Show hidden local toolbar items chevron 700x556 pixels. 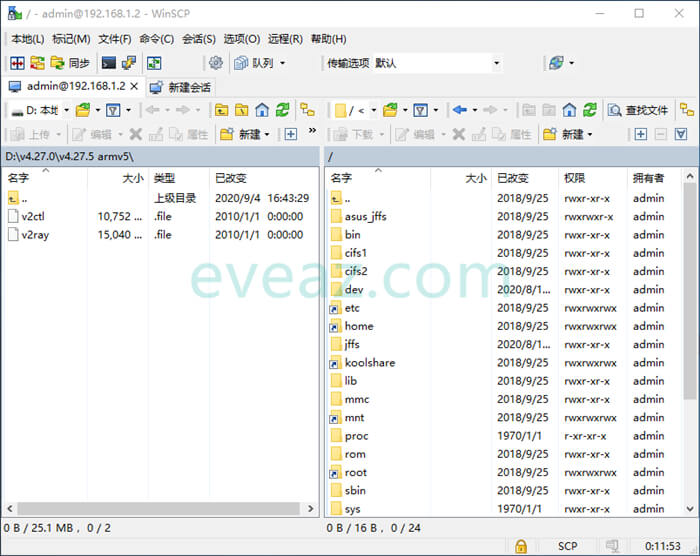(x=312, y=130)
